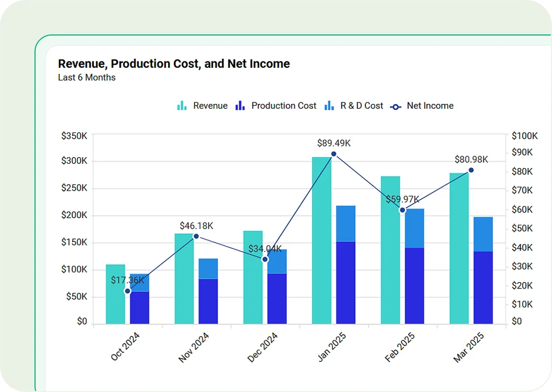Click the Net Income legend line marker
The image size is (552, 392).
tap(396, 106)
